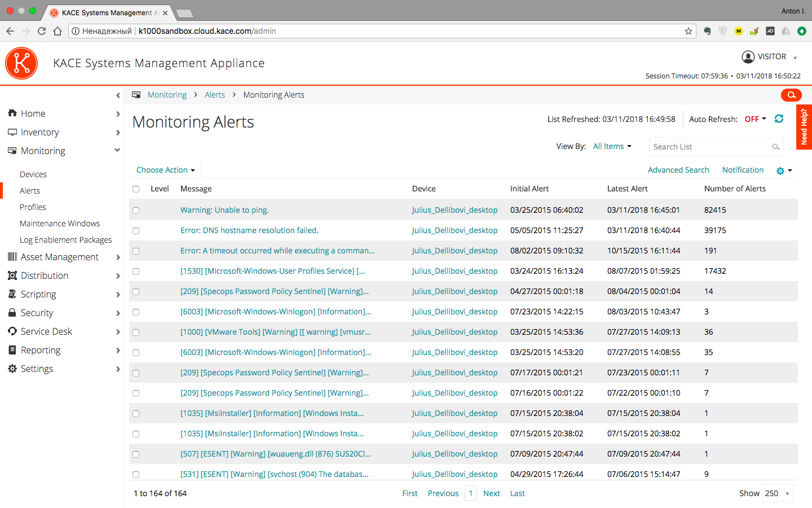Check the 'DNS hostname resolution failed' row

[136, 231]
